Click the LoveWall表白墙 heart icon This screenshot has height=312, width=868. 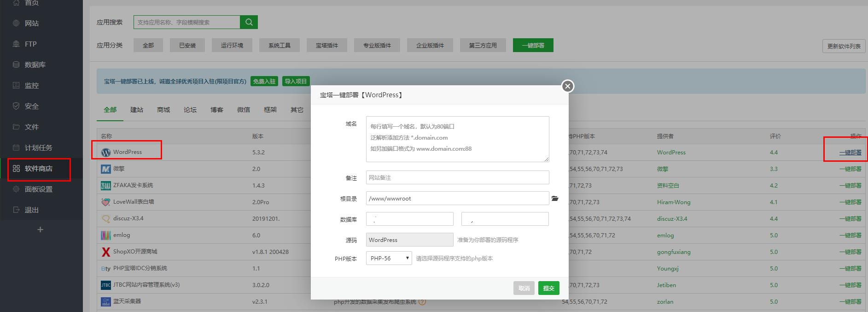point(106,202)
